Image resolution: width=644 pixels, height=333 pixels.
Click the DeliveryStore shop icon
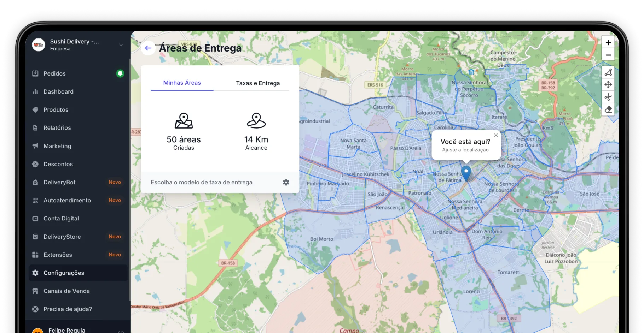coord(35,237)
